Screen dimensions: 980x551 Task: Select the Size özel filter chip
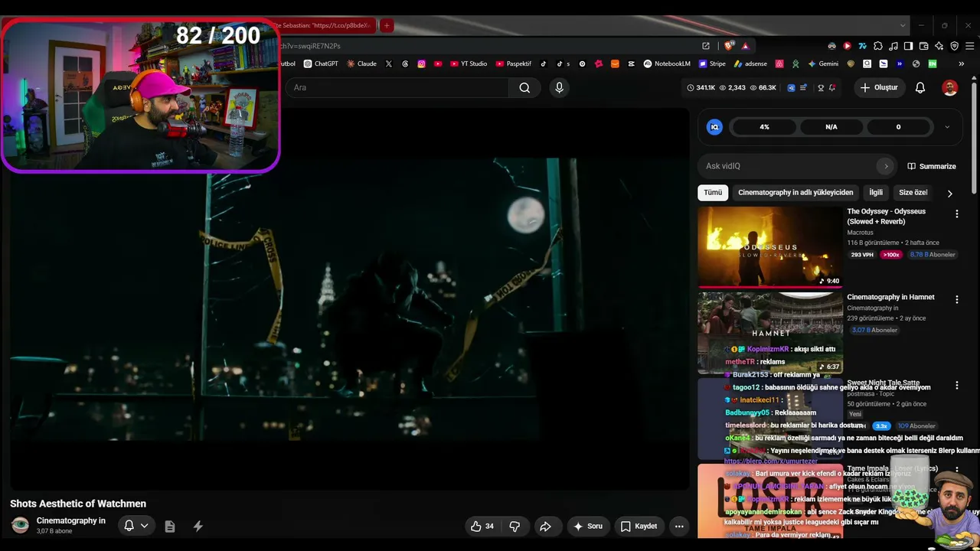[913, 193]
